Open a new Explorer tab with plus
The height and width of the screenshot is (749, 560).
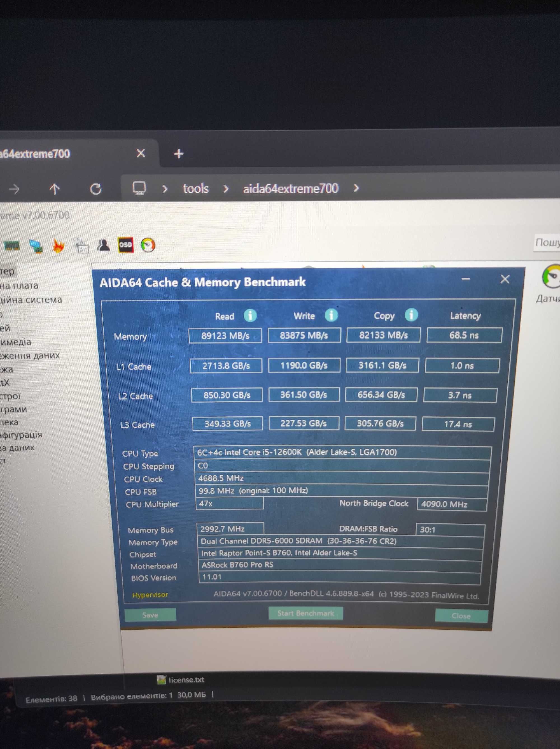click(179, 154)
